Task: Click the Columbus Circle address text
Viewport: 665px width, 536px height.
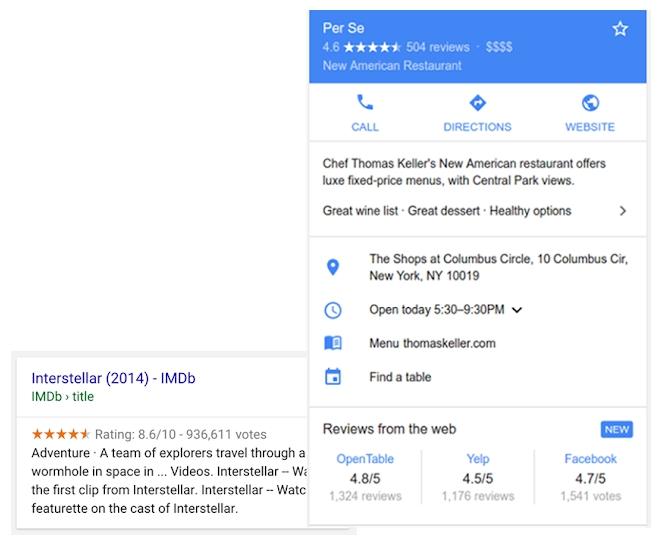Action: pos(498,267)
